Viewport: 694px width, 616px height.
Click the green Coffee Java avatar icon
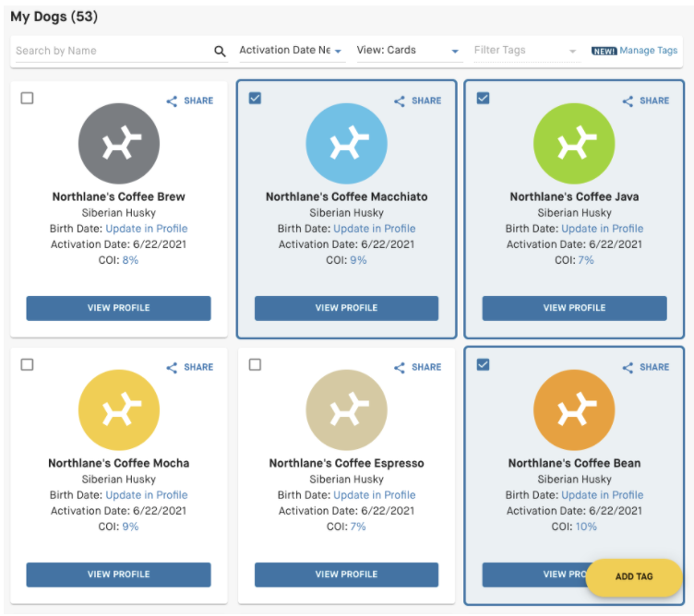574,144
